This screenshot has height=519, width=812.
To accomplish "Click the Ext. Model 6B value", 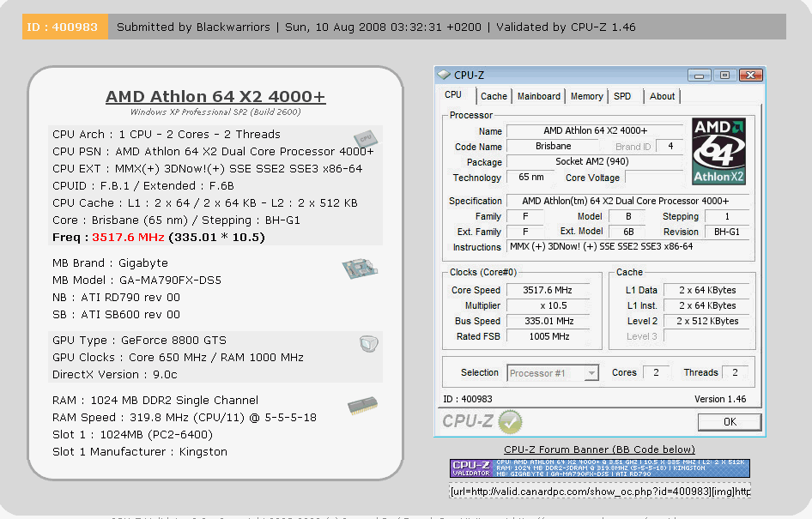I will [628, 232].
